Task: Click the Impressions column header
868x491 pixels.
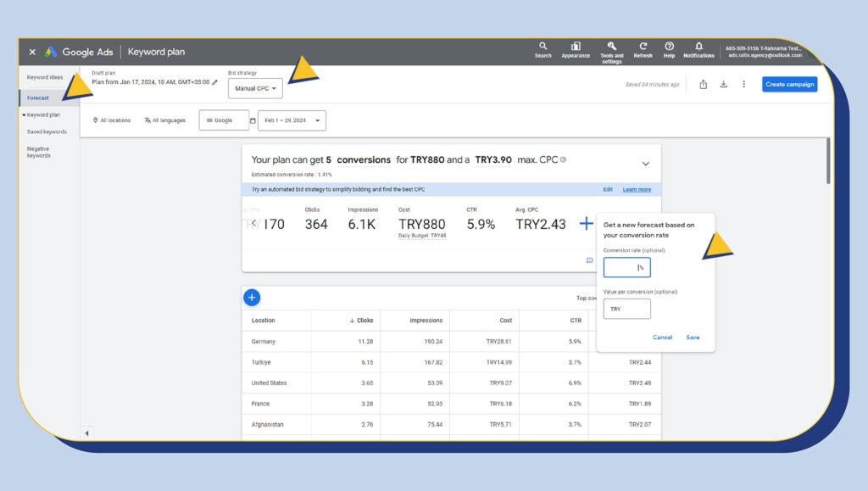Action: click(426, 321)
